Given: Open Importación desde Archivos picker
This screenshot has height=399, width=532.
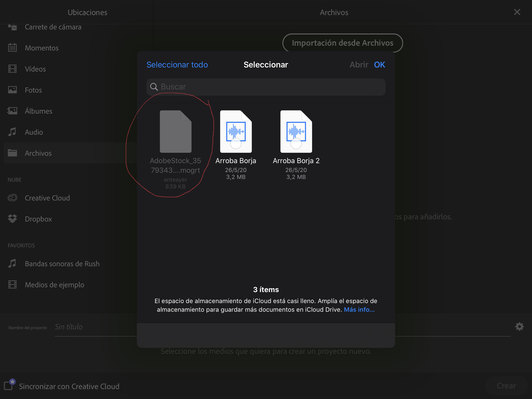Looking at the screenshot, I should coord(342,43).
